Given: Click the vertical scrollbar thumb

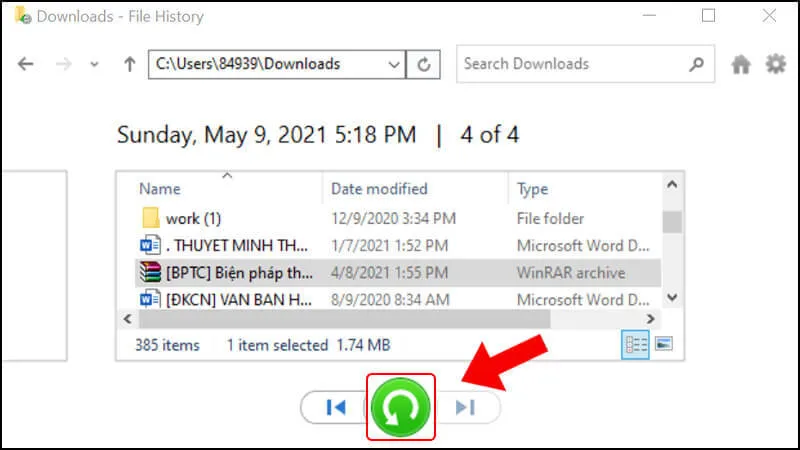Looking at the screenshot, I should [672, 222].
